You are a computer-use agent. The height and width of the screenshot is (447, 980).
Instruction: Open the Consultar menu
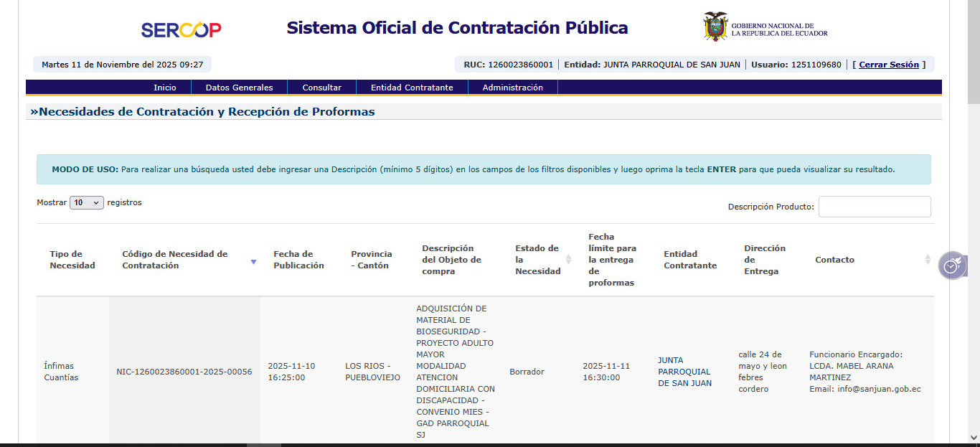point(321,88)
